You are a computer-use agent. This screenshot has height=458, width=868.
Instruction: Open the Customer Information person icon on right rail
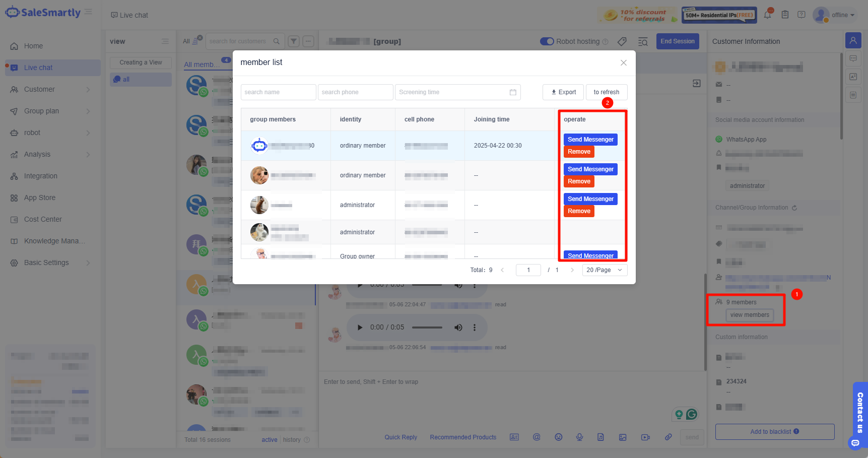(853, 40)
